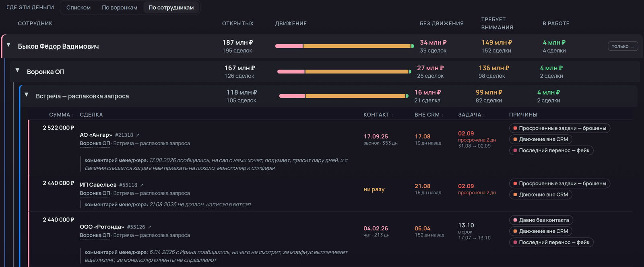Click deal ID #21318

pyautogui.click(x=124, y=136)
